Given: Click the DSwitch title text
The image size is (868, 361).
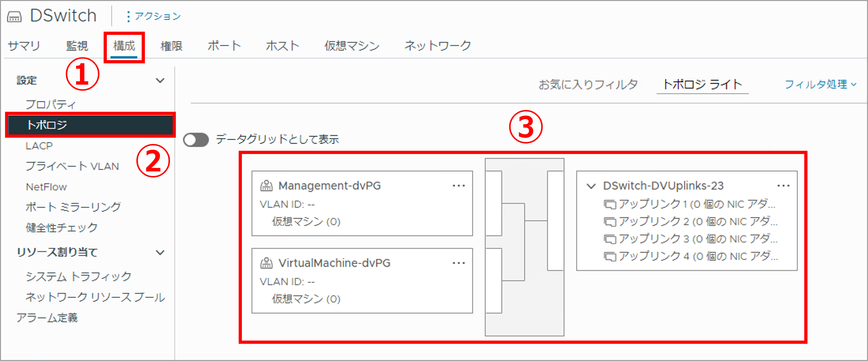Looking at the screenshot, I should coord(63,16).
